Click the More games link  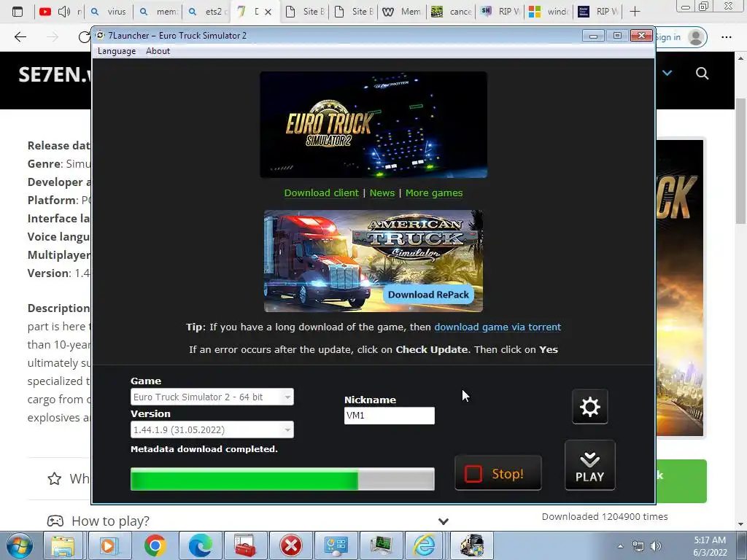pyautogui.click(x=434, y=192)
